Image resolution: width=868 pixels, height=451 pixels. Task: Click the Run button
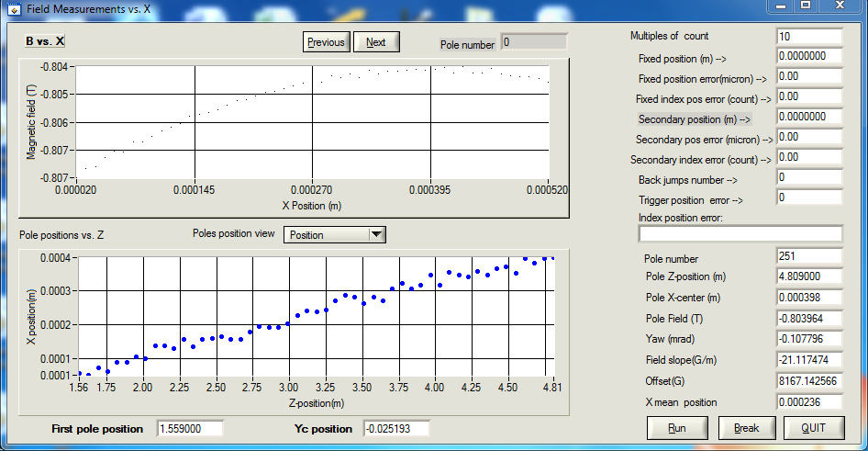(677, 428)
